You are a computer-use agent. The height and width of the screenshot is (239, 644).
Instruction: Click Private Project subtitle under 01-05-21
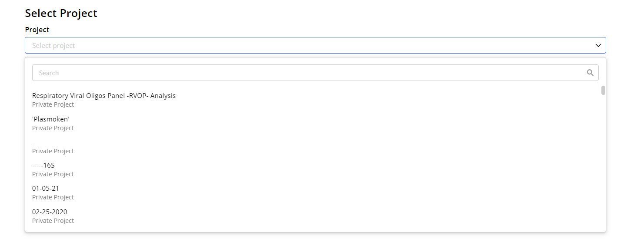[53, 197]
